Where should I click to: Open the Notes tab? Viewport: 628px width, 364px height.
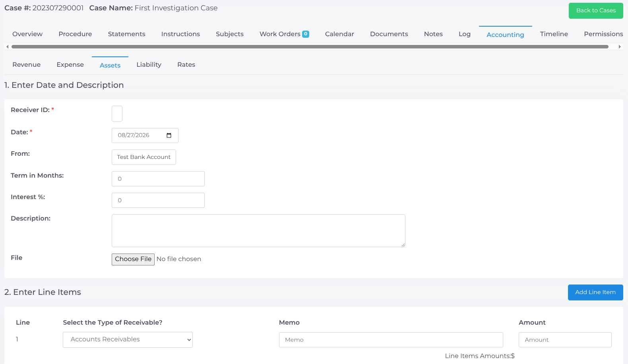(433, 34)
